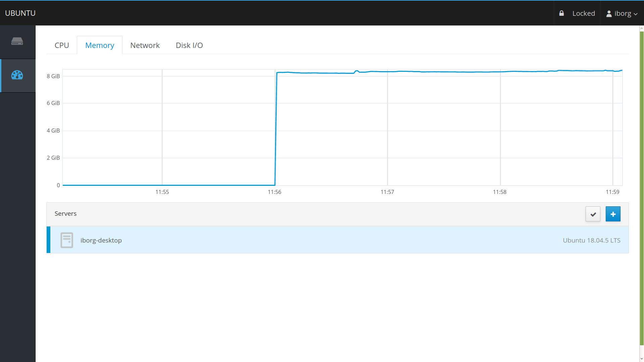
Task: Open the iborg-desktop server entry
Action: 101,240
